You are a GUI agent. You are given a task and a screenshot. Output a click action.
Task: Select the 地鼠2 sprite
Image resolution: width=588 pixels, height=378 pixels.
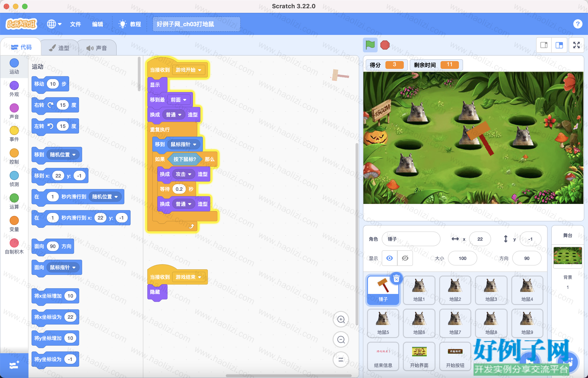(x=455, y=290)
